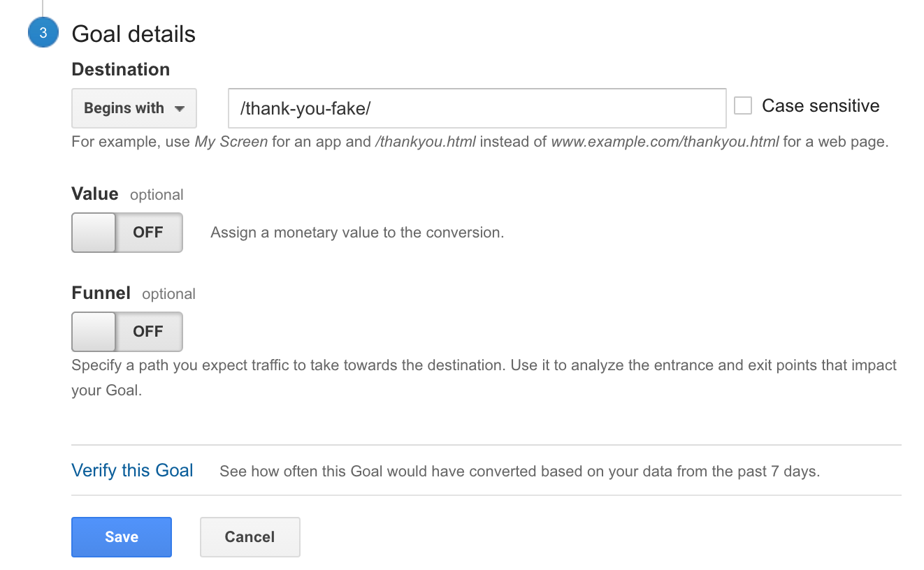Click the step 3 goal number badge

[x=43, y=33]
